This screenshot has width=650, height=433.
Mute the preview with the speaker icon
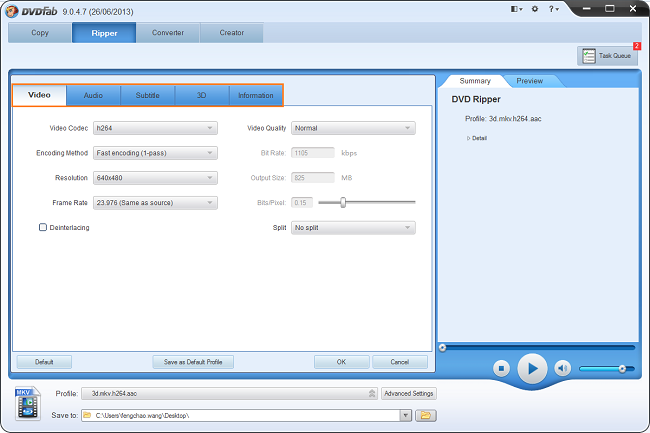click(x=563, y=368)
